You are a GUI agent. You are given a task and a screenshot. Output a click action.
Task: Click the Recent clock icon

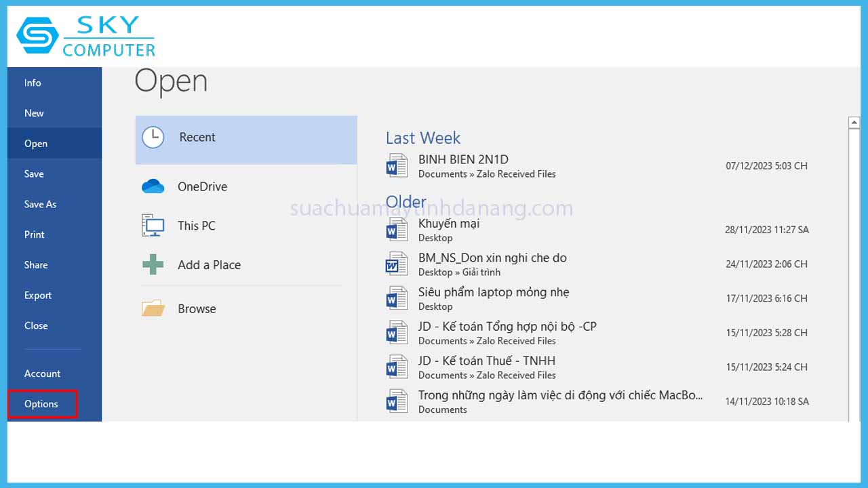pos(153,137)
